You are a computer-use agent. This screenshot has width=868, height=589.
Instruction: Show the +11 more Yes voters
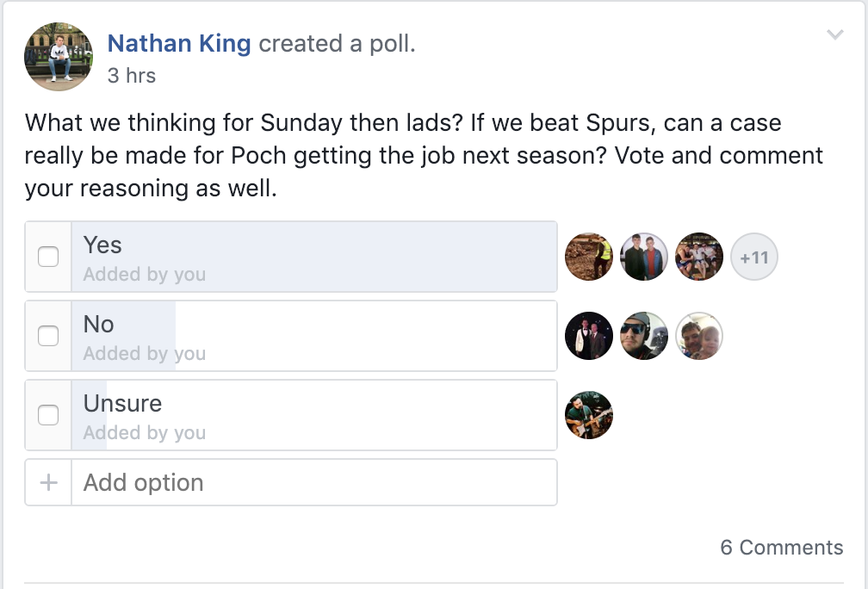[x=754, y=257]
